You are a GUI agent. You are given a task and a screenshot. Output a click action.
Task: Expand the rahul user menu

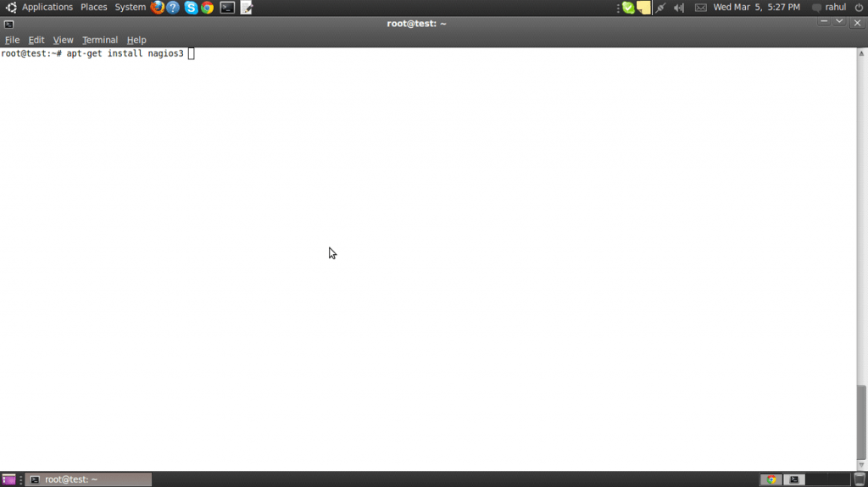coord(829,8)
